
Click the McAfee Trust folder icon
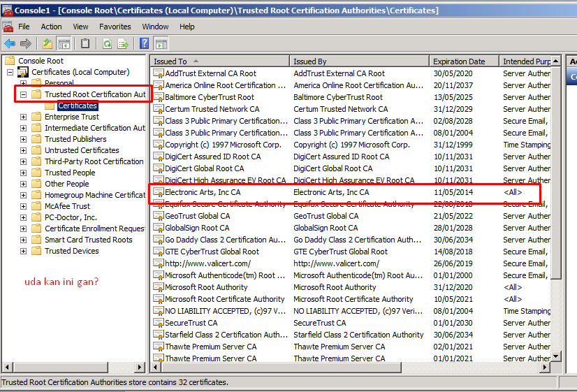36,206
